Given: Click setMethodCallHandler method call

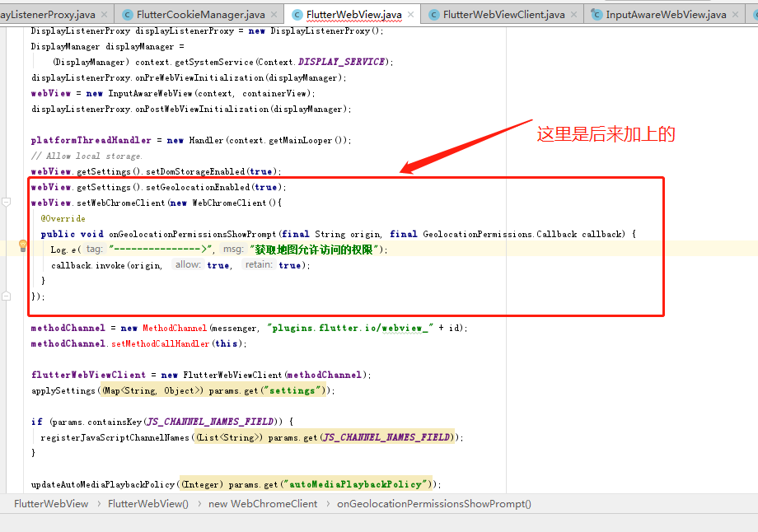Looking at the screenshot, I should (160, 343).
